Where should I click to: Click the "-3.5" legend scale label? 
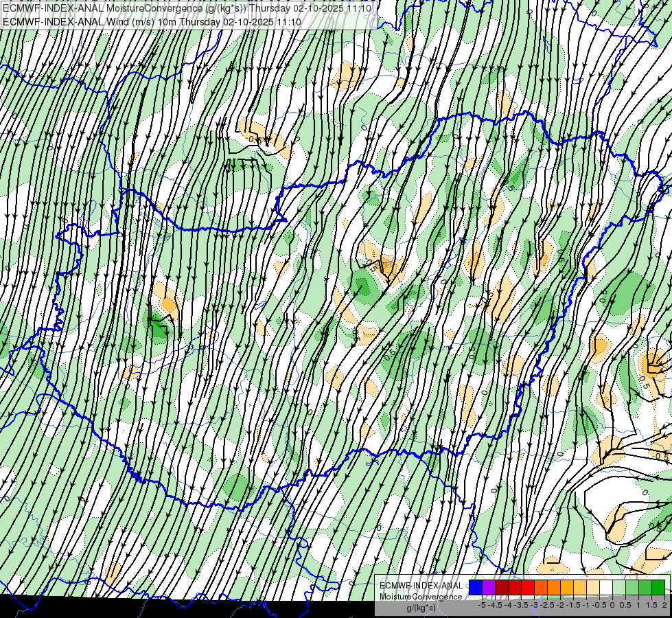coord(521,605)
